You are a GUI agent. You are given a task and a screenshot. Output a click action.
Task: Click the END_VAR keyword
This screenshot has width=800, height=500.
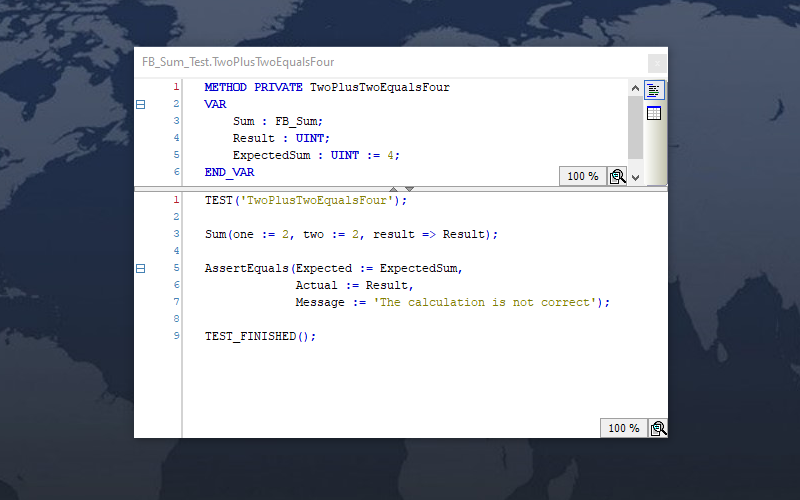[x=229, y=172]
